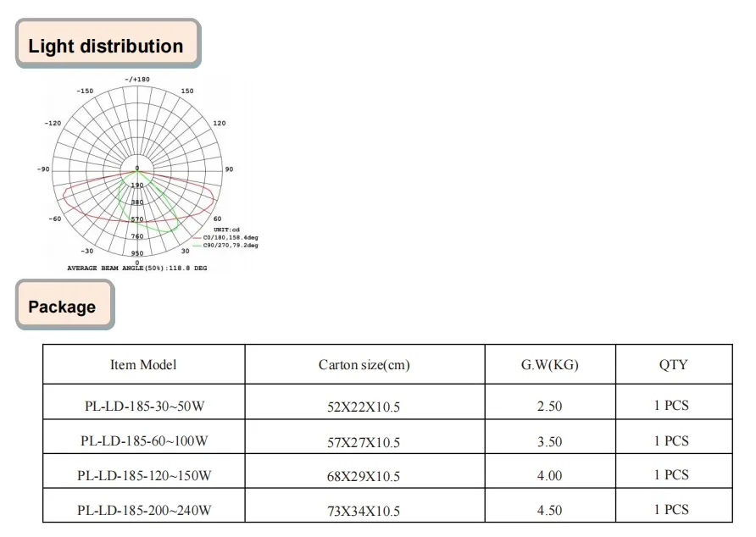Select the average beam angle caption text
The image size is (756, 537).
(136, 268)
